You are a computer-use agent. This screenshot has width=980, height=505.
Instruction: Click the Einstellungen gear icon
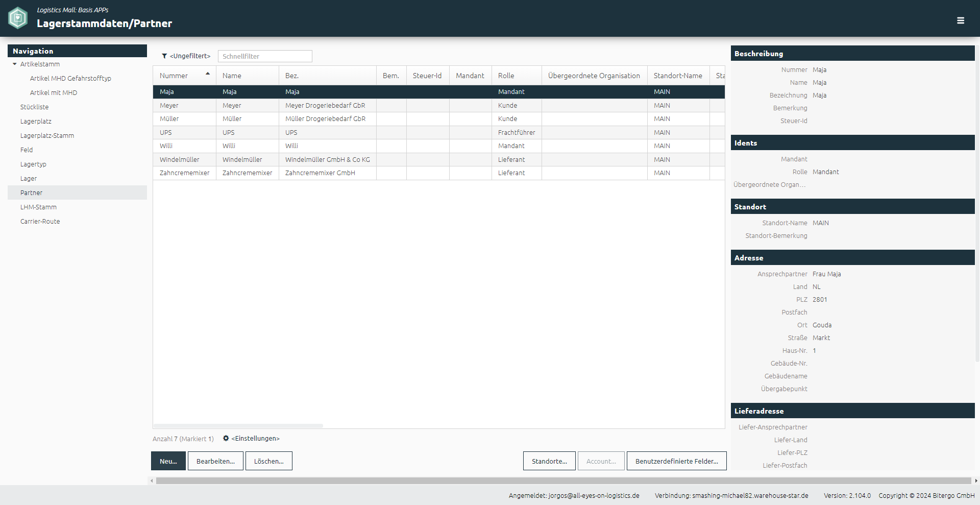(226, 438)
